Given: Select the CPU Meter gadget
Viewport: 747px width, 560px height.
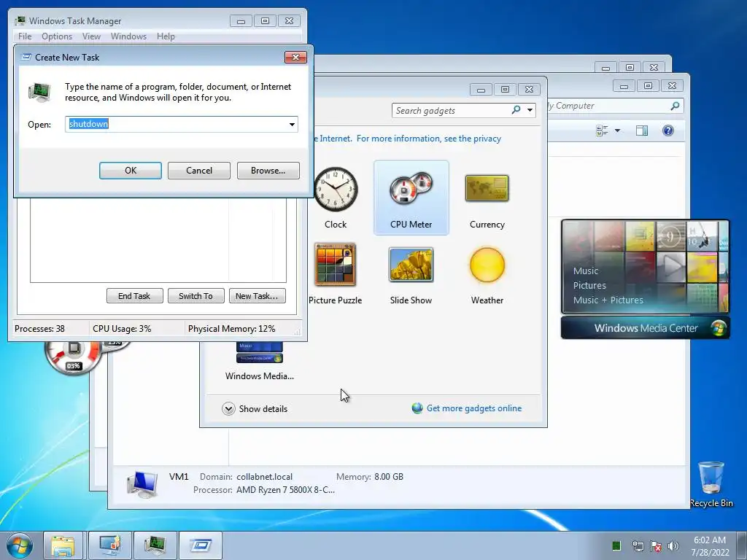Looking at the screenshot, I should click(x=411, y=198).
